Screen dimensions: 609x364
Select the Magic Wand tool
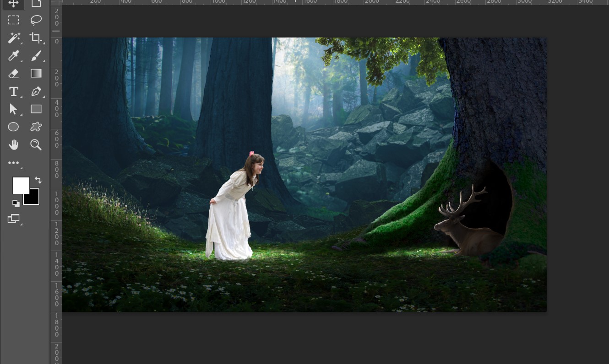point(14,38)
